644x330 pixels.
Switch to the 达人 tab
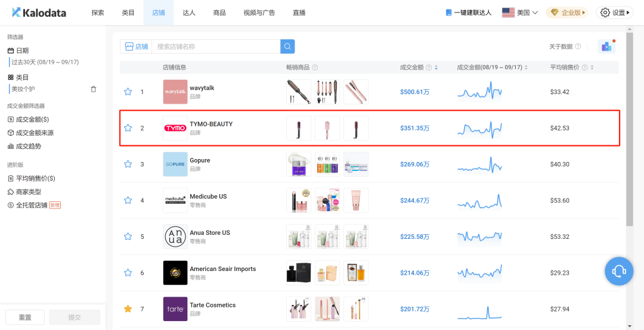[x=188, y=13]
